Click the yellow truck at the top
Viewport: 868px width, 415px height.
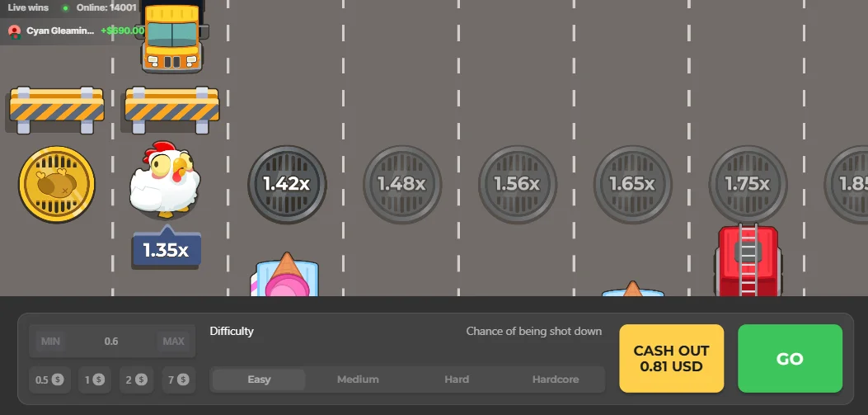point(173,36)
